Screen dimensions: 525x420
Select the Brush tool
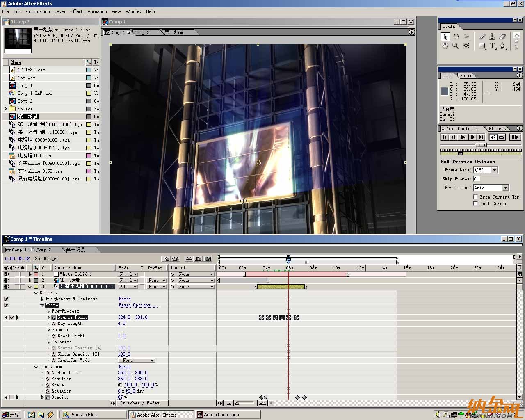[x=482, y=37]
